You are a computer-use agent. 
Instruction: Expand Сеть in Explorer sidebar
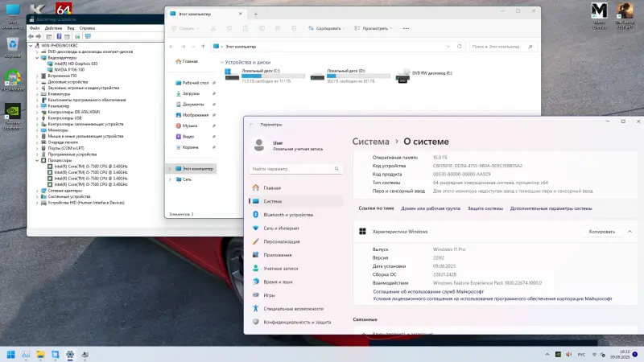pyautogui.click(x=170, y=179)
